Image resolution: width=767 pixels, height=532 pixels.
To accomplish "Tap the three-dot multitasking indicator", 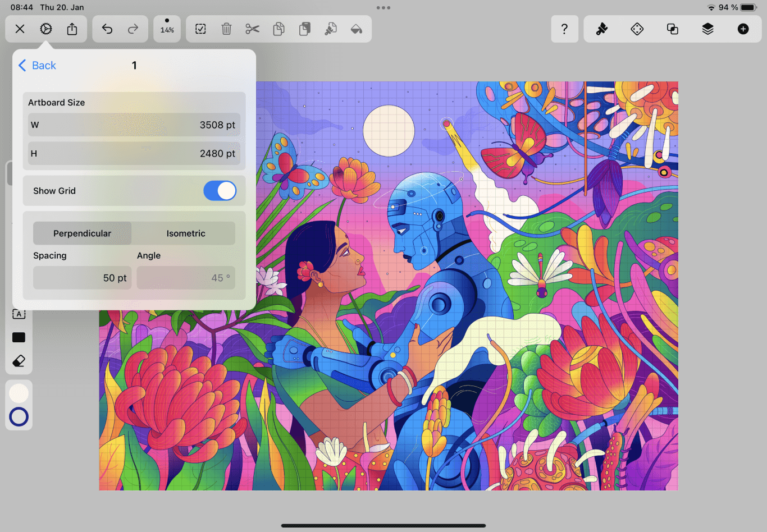I will pyautogui.click(x=383, y=8).
